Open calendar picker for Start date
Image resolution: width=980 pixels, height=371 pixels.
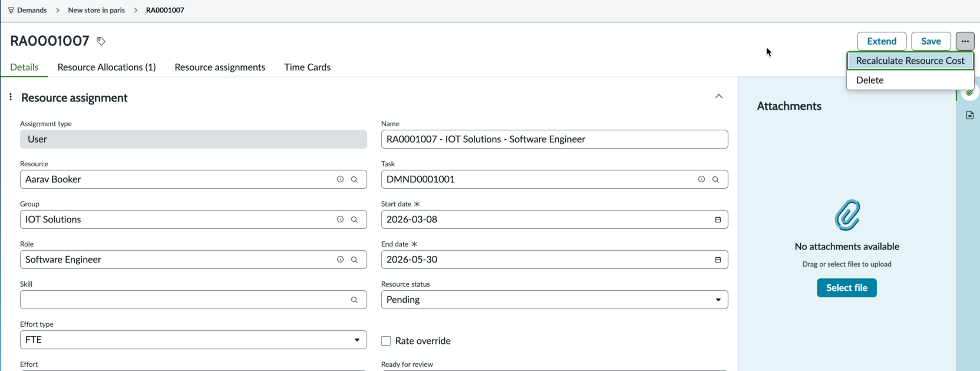718,219
